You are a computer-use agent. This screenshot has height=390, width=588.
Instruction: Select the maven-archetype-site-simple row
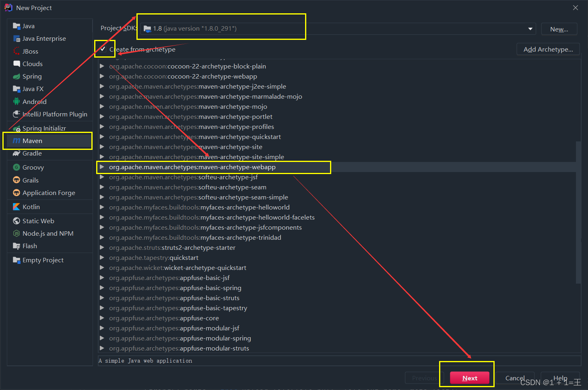[x=337, y=157]
